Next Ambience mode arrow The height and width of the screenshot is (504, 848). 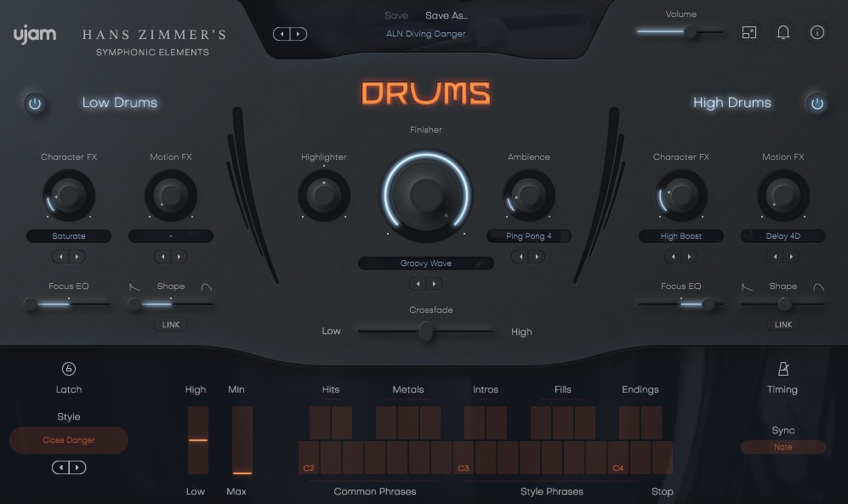[x=537, y=257]
